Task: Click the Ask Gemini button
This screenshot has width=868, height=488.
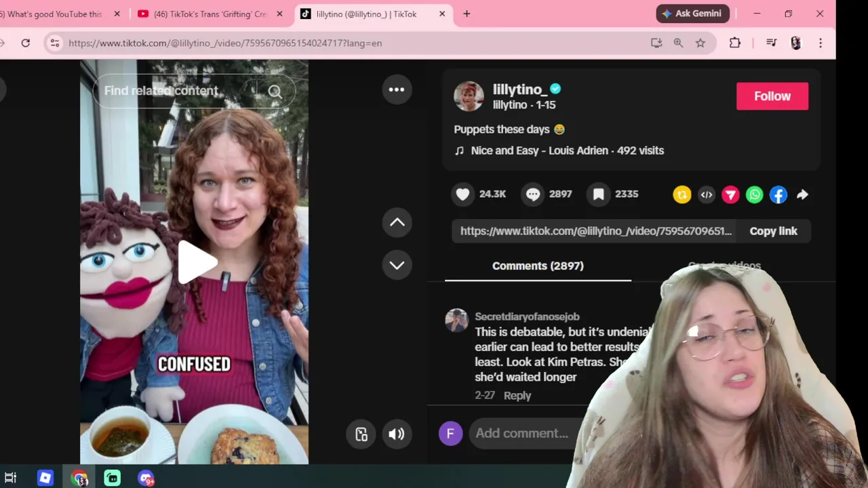Action: [x=692, y=14]
